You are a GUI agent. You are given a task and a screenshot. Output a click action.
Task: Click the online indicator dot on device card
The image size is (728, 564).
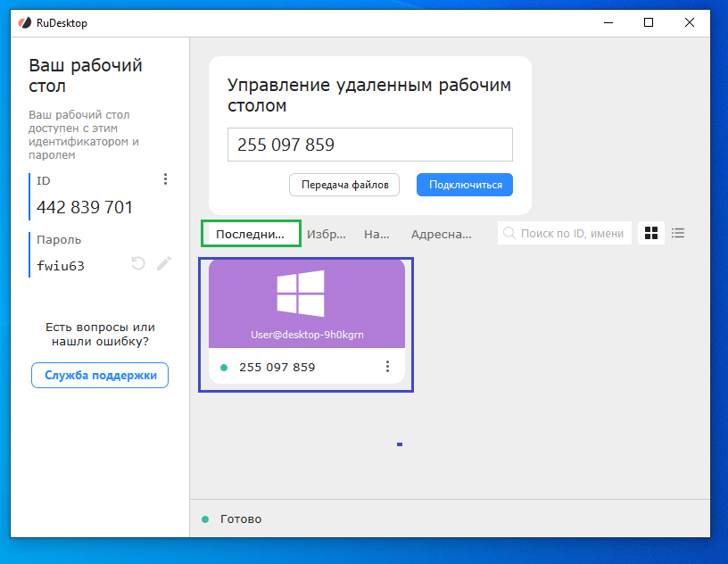(x=224, y=368)
